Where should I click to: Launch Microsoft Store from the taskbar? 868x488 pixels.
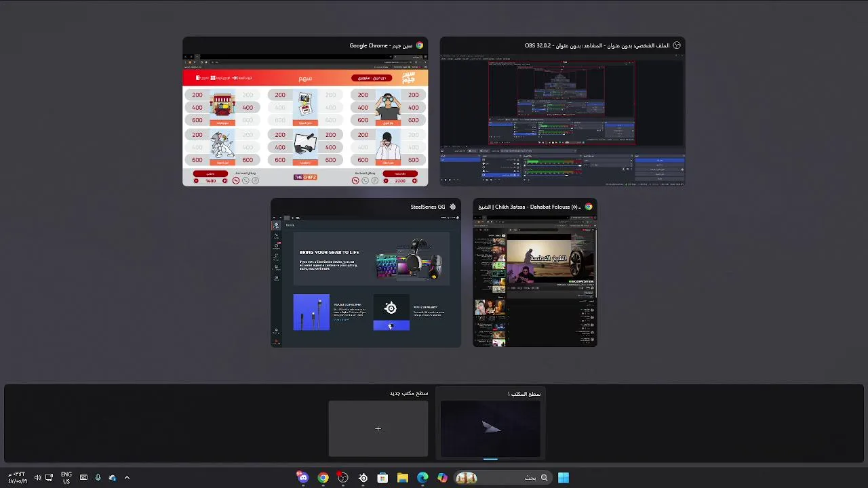(x=383, y=478)
